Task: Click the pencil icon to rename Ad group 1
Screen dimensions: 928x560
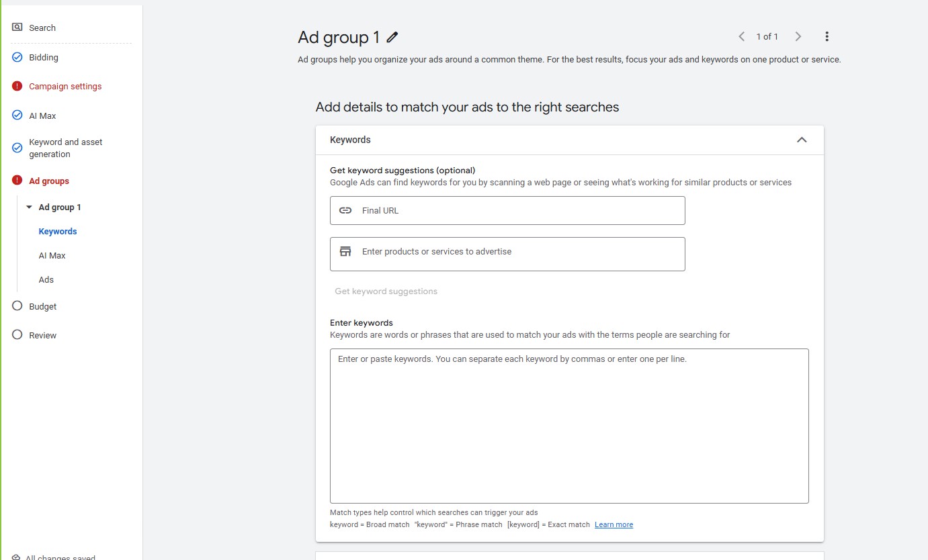Action: point(392,37)
